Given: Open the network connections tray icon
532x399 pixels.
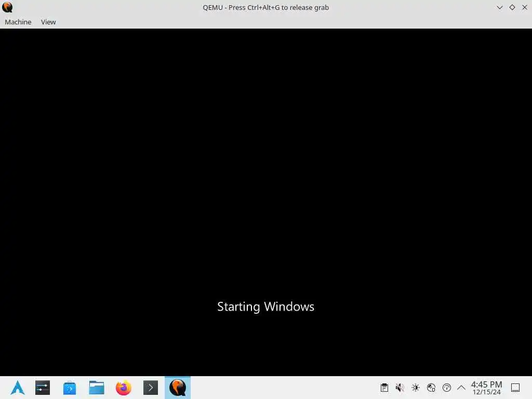Looking at the screenshot, I should click(x=431, y=388).
